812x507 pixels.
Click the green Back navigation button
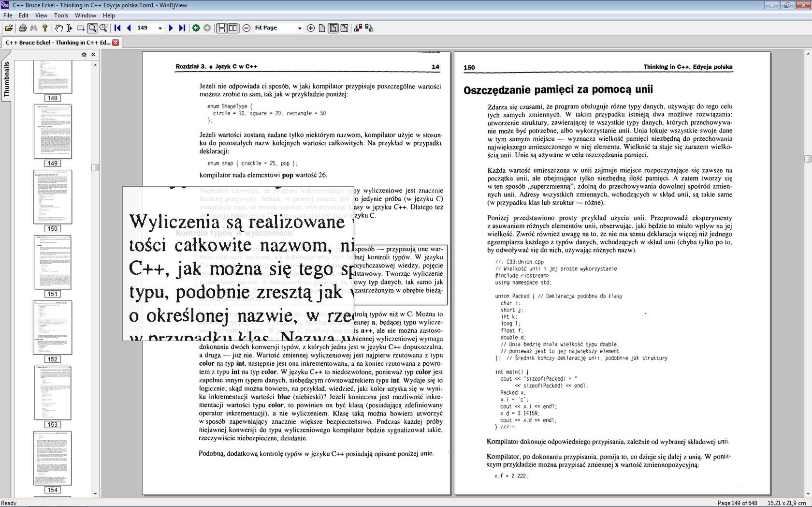tap(196, 28)
